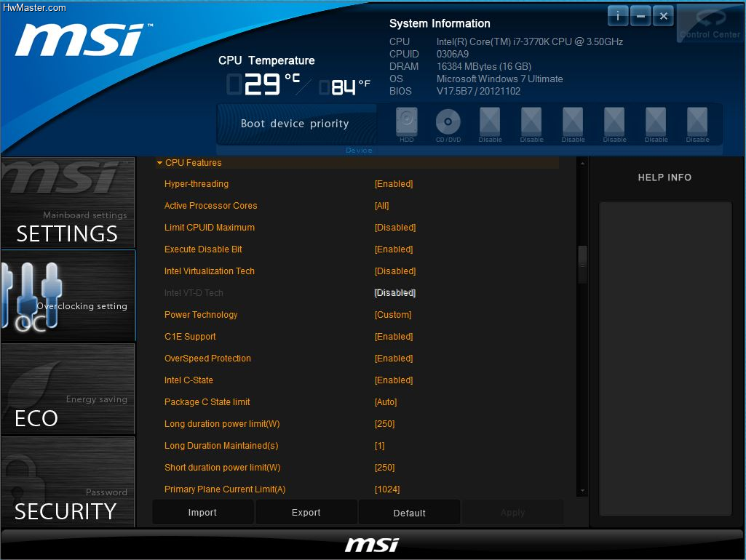Select the greyed Intel VT-D Tech label

click(x=194, y=293)
